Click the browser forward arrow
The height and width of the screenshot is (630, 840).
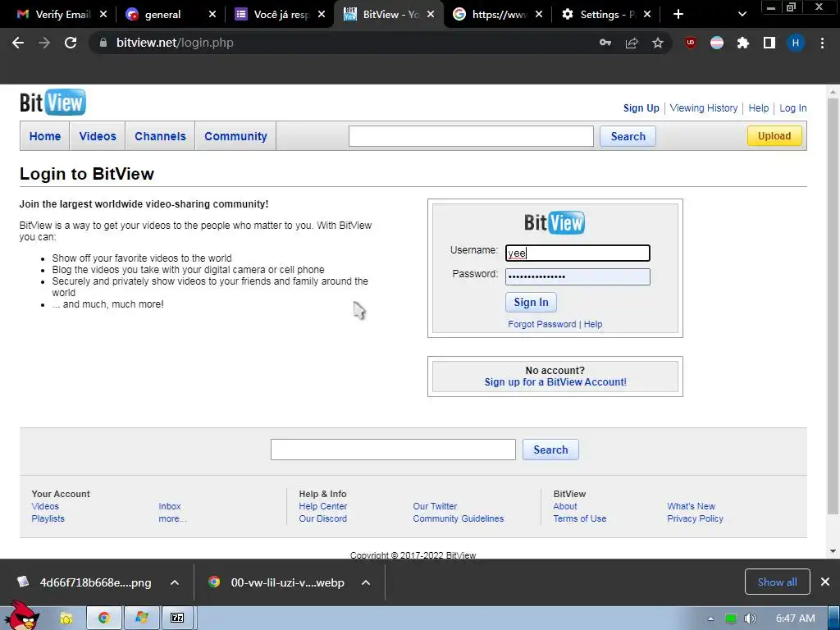click(x=44, y=43)
